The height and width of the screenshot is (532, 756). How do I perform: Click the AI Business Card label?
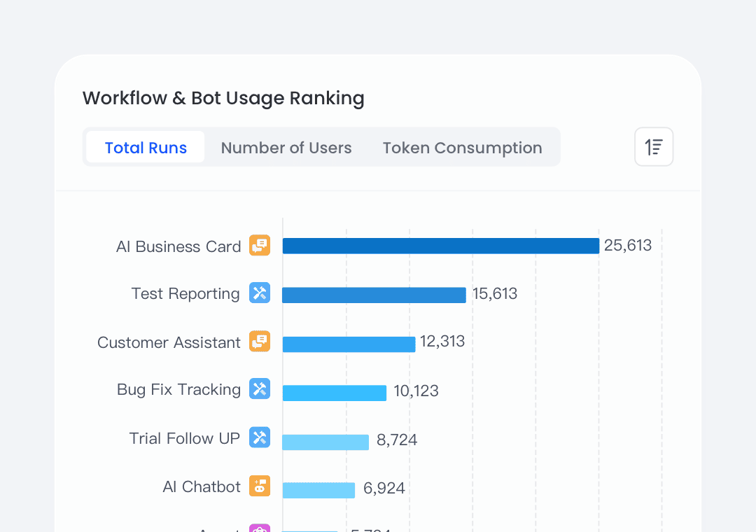[x=178, y=246]
